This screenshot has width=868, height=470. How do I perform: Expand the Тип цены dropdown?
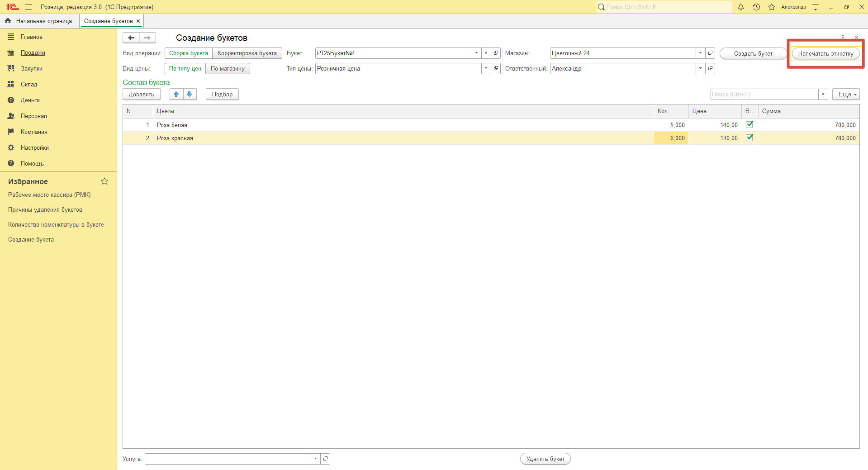[486, 69]
